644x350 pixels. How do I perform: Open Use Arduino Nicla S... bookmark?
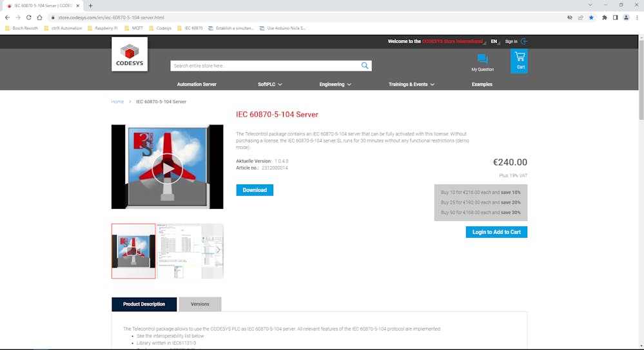[282, 28]
